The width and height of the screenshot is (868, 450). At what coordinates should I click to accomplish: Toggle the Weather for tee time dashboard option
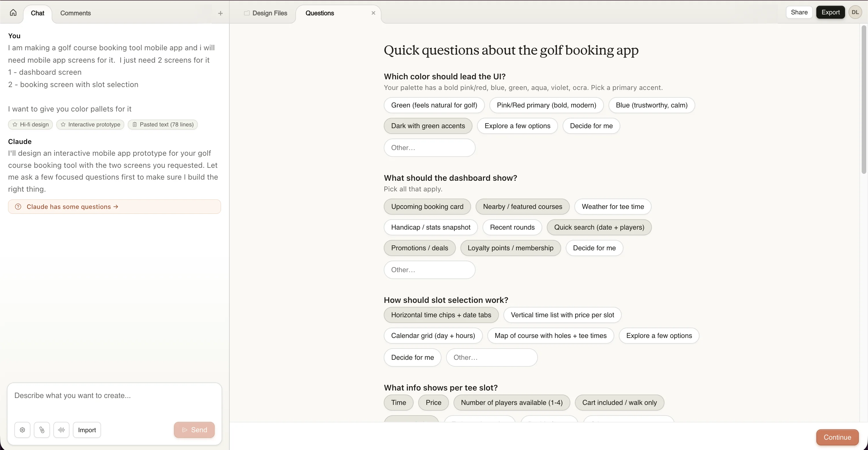[x=613, y=206]
